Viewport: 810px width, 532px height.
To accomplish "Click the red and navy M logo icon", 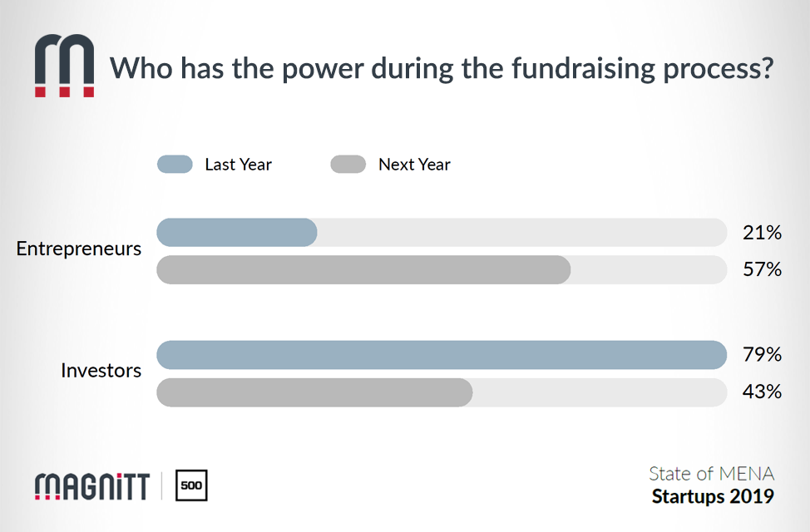I will 64,66.
